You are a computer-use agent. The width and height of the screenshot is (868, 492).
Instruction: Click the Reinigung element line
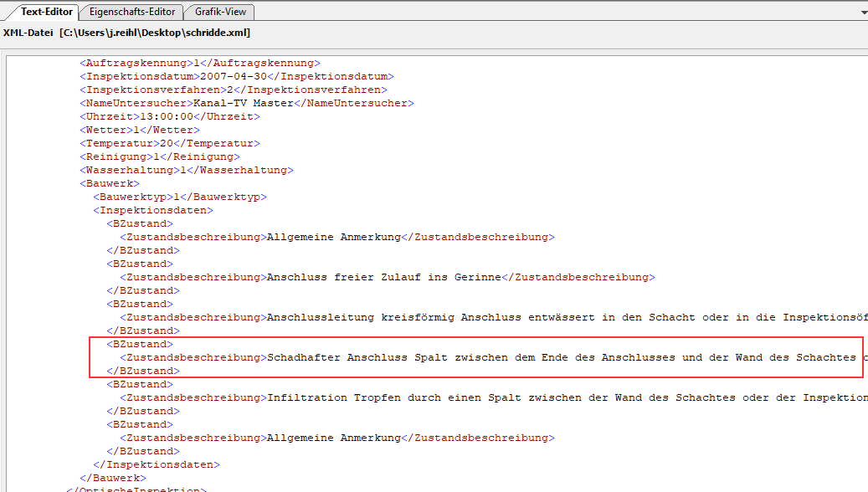click(160, 156)
